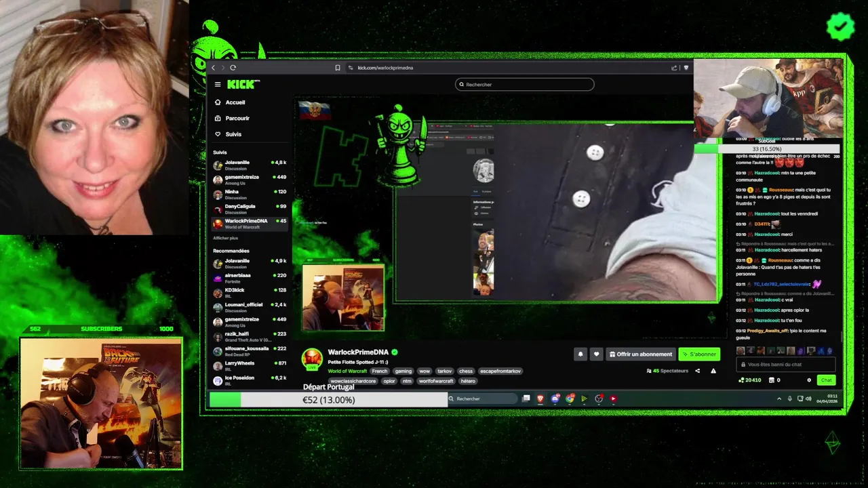
Task: Open razik_haifi recommended channel
Action: point(250,336)
